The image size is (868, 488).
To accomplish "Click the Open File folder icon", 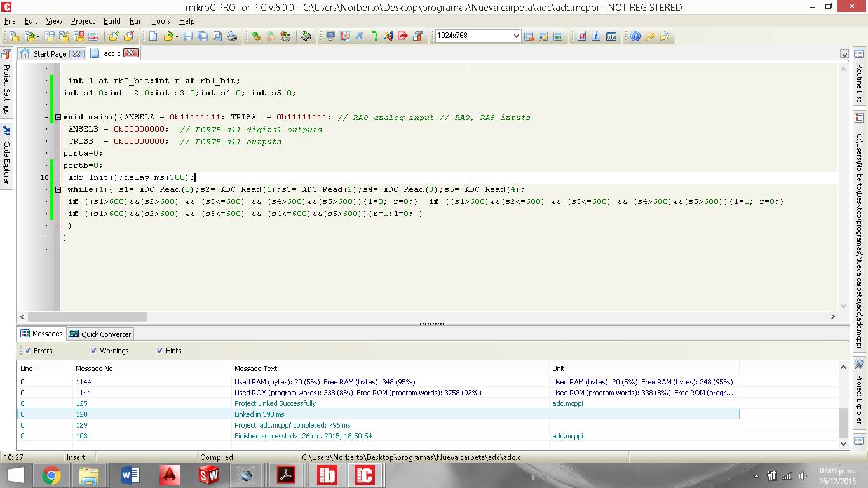I will (x=170, y=36).
